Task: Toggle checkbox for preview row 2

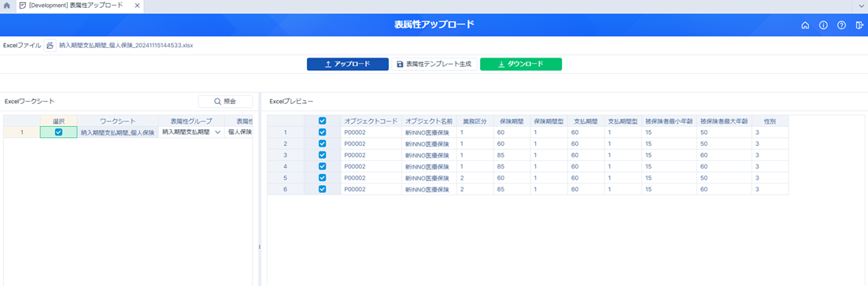Action: (322, 143)
